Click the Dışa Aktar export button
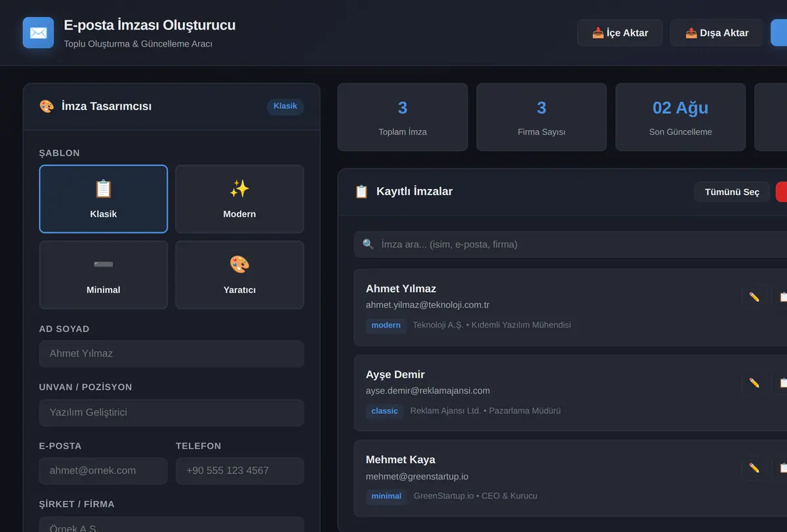This screenshot has height=532, width=787. click(717, 33)
